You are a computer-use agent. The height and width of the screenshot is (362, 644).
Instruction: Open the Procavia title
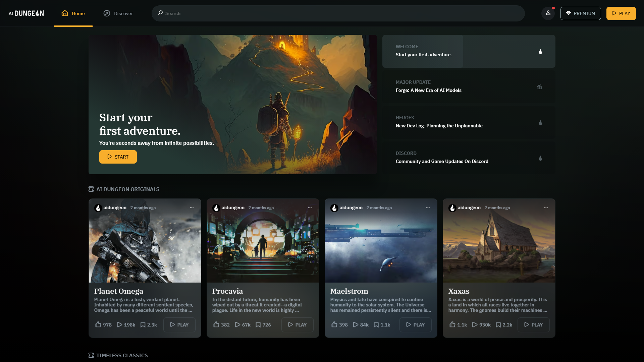coord(227,291)
